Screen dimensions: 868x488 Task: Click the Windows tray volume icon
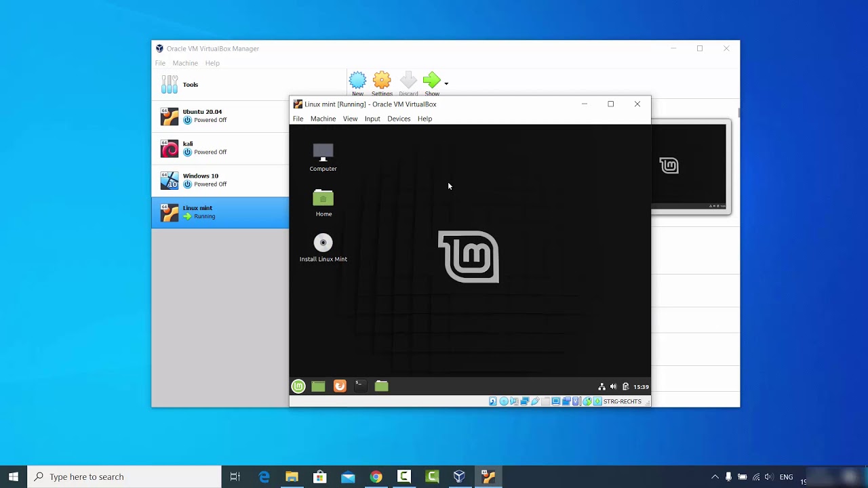tap(768, 476)
